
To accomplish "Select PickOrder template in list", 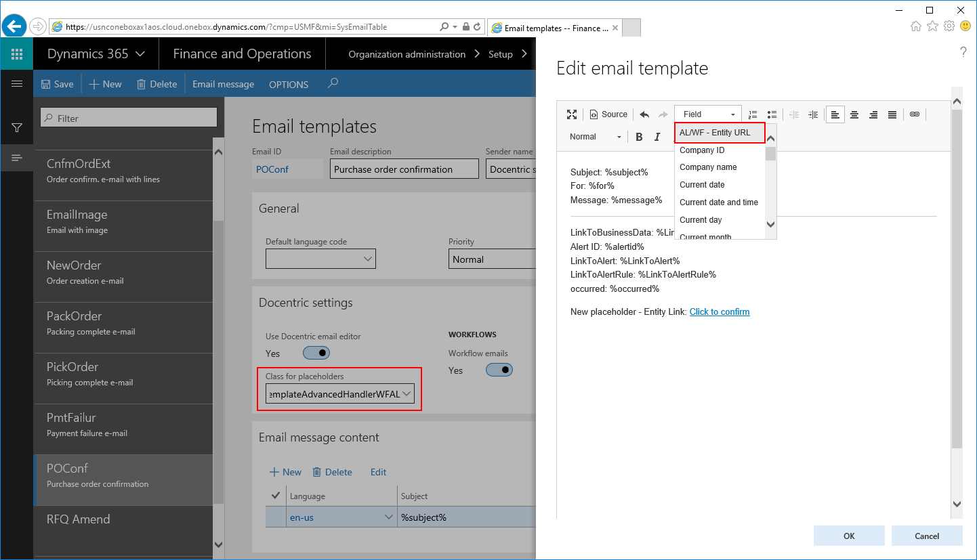I will click(123, 378).
